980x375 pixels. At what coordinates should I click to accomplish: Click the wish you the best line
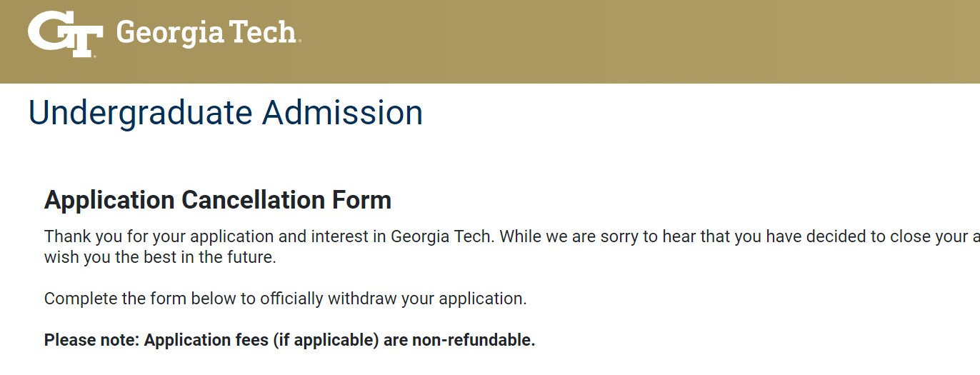[160, 257]
